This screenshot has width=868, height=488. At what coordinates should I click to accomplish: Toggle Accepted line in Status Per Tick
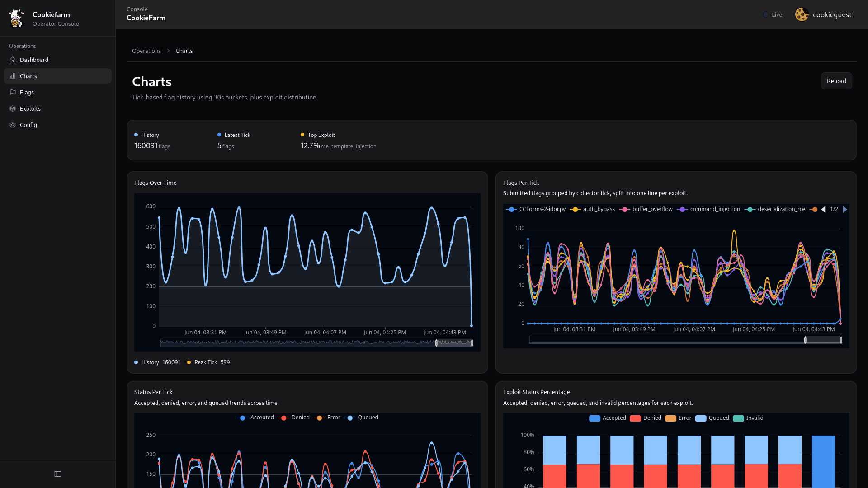255,418
